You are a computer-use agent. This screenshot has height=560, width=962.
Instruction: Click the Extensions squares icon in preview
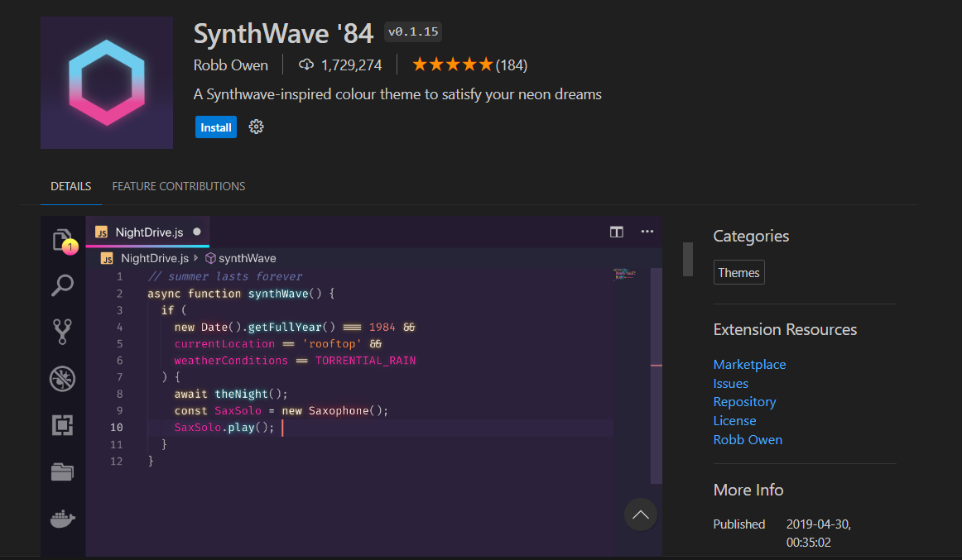click(62, 424)
